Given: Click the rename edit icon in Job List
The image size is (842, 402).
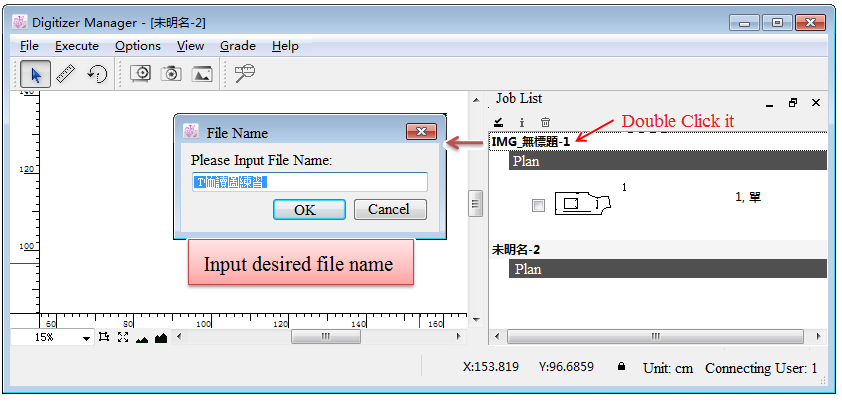Looking at the screenshot, I should [x=499, y=122].
